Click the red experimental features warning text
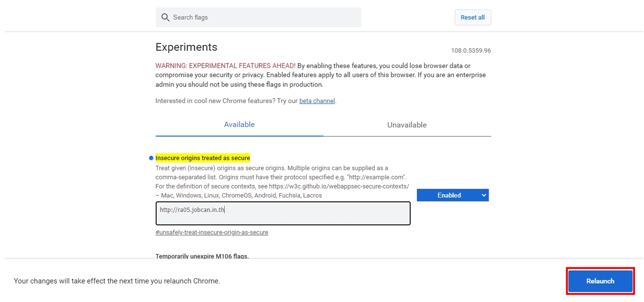Screen dimensions: 644x302 click(225, 66)
